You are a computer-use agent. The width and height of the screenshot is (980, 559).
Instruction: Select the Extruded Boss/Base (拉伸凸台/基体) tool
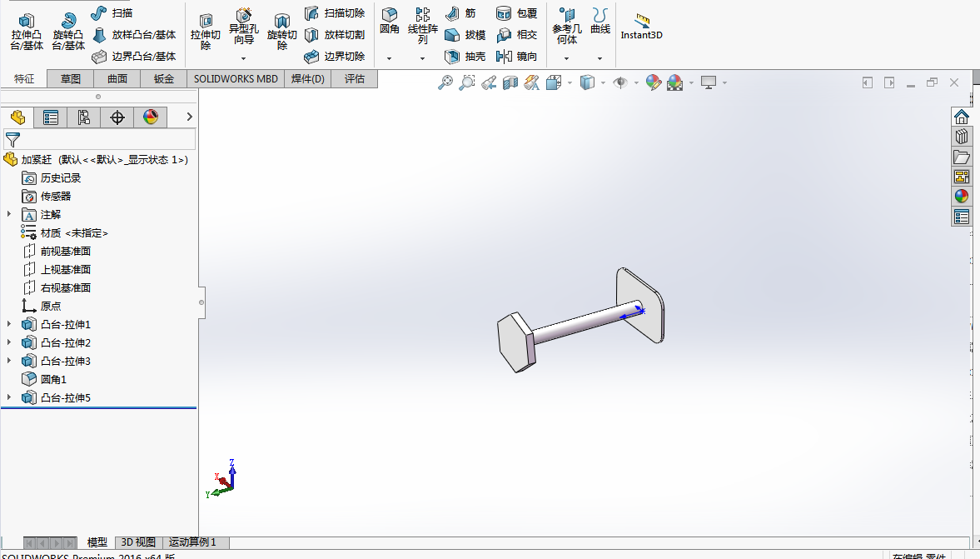coord(27,32)
